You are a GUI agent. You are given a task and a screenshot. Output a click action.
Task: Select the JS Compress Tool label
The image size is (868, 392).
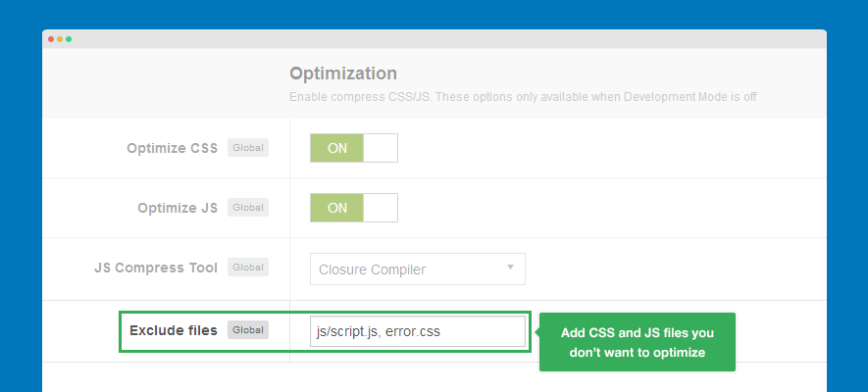(156, 267)
